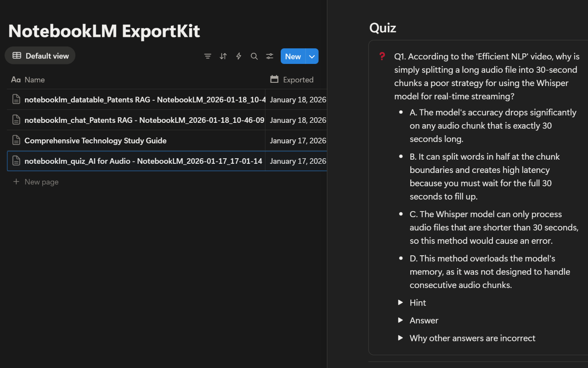Open the New button dropdown chevron
Image resolution: width=588 pixels, height=368 pixels.
[311, 56]
